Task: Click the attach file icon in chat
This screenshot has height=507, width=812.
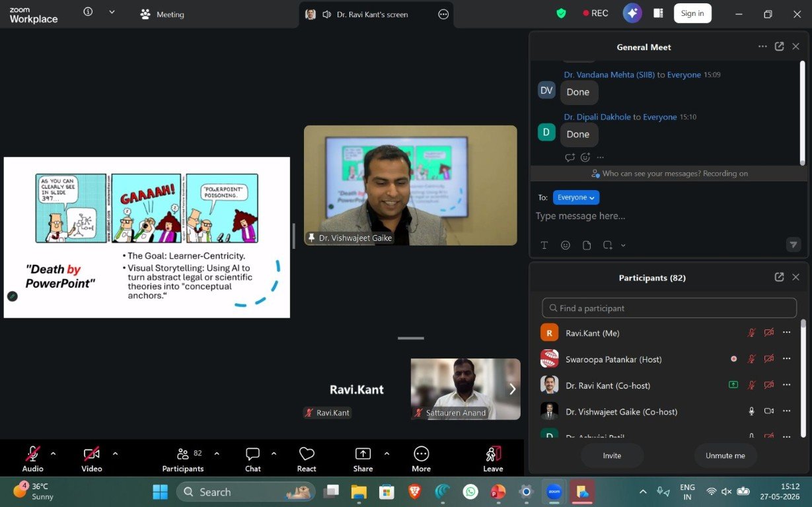Action: click(587, 245)
